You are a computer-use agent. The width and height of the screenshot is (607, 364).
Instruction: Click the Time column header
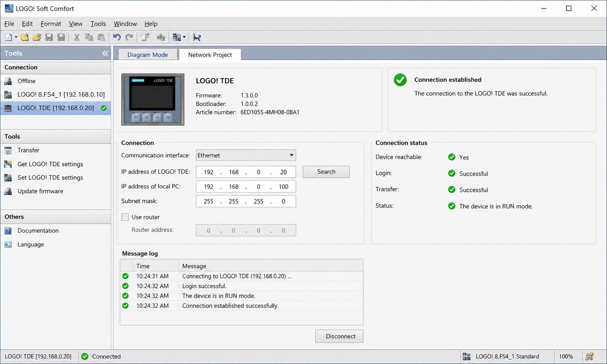155,266
